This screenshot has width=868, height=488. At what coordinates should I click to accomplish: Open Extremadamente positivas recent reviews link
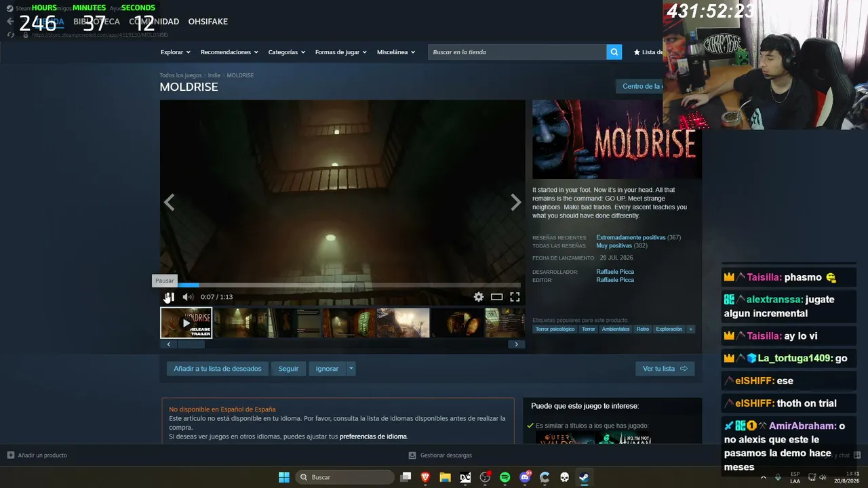coord(631,237)
